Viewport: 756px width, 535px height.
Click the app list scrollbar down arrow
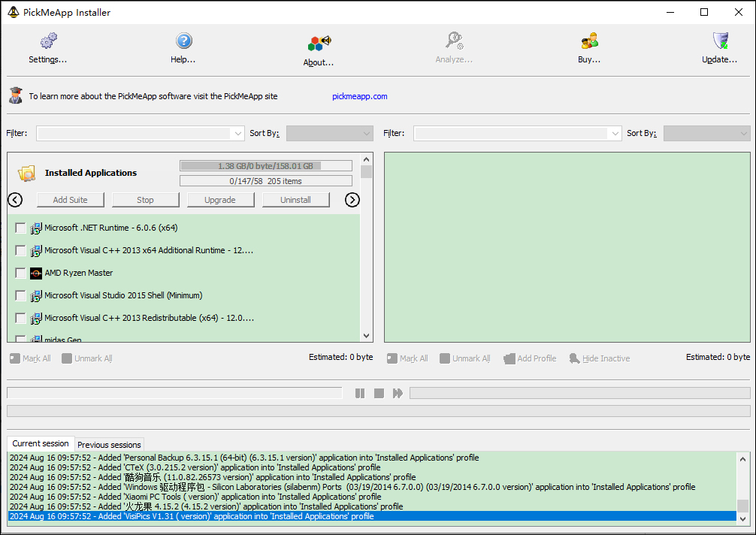point(367,336)
